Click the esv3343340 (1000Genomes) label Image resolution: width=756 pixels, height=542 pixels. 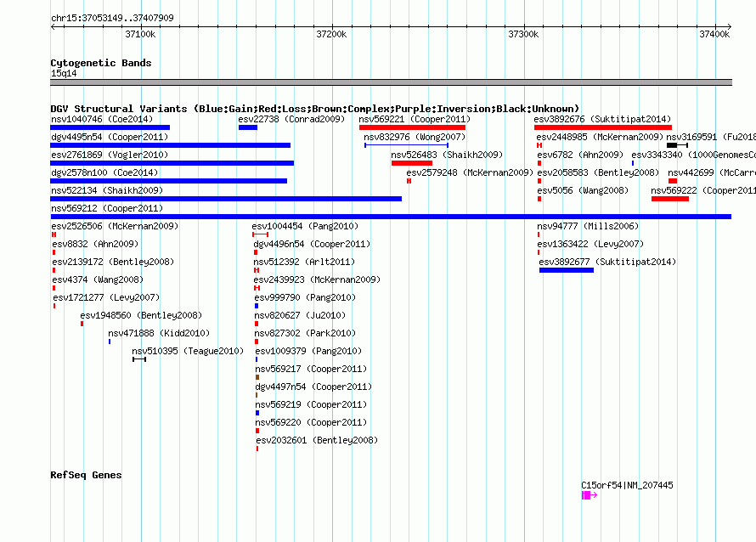tap(694, 155)
